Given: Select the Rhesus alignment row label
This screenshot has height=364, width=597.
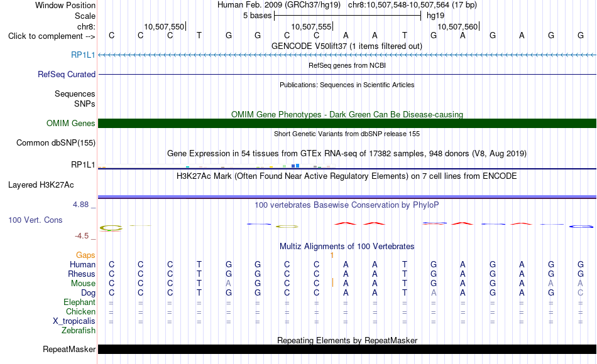Looking at the screenshot, I should (x=82, y=274).
